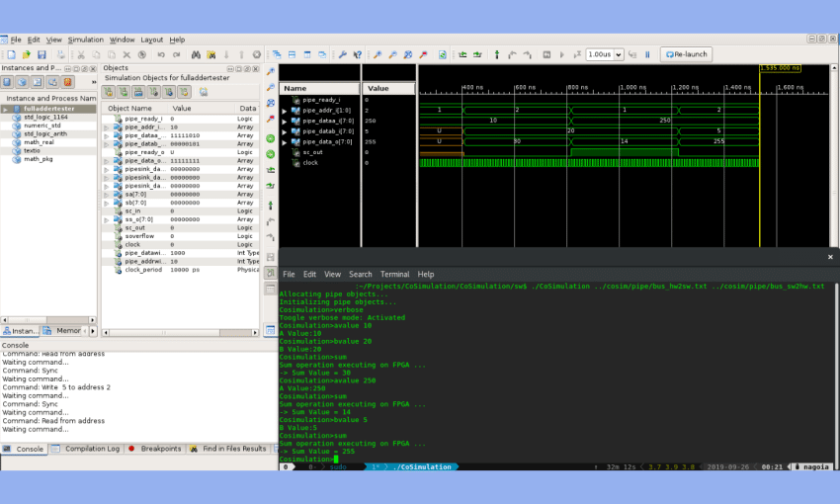Click the Cut scissors icon in the toolbar

[82, 54]
